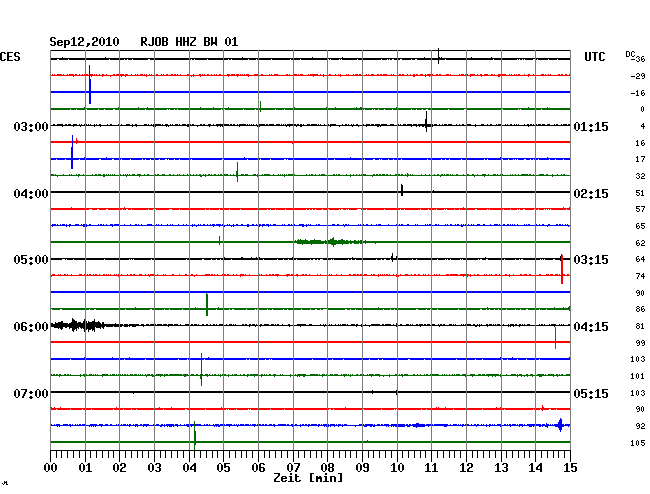Select the 04:15 UTC time label

point(591,327)
